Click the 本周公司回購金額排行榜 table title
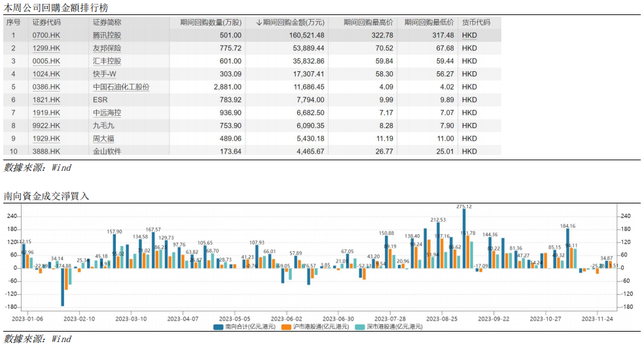The height and width of the screenshot is (346, 644). click(x=56, y=8)
